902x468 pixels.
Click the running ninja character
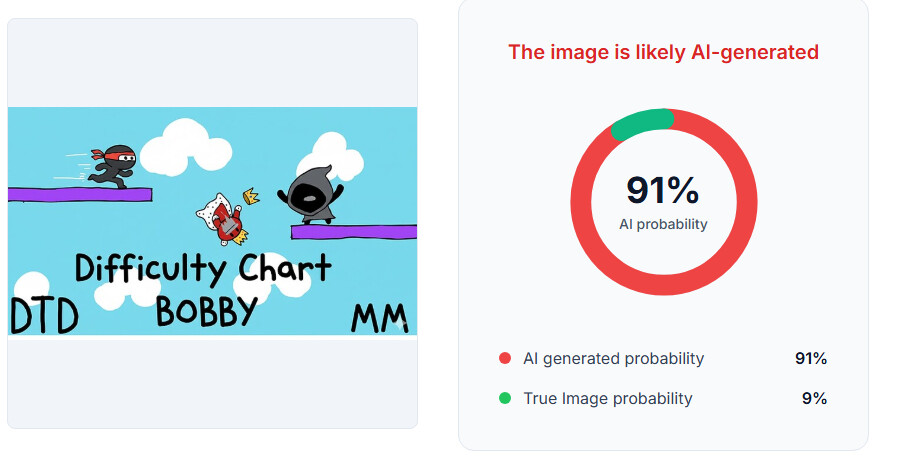pos(113,165)
